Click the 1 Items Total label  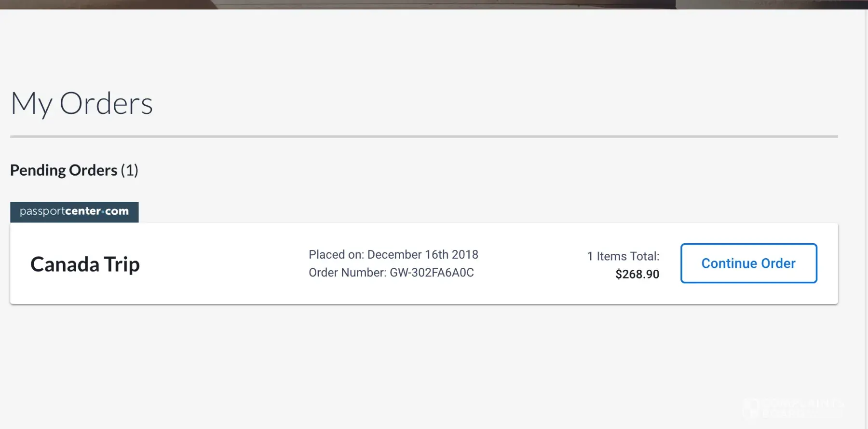click(623, 256)
